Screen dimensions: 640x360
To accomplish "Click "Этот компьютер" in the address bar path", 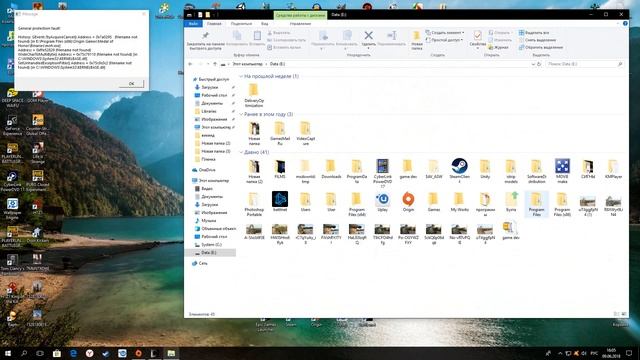I will point(248,64).
